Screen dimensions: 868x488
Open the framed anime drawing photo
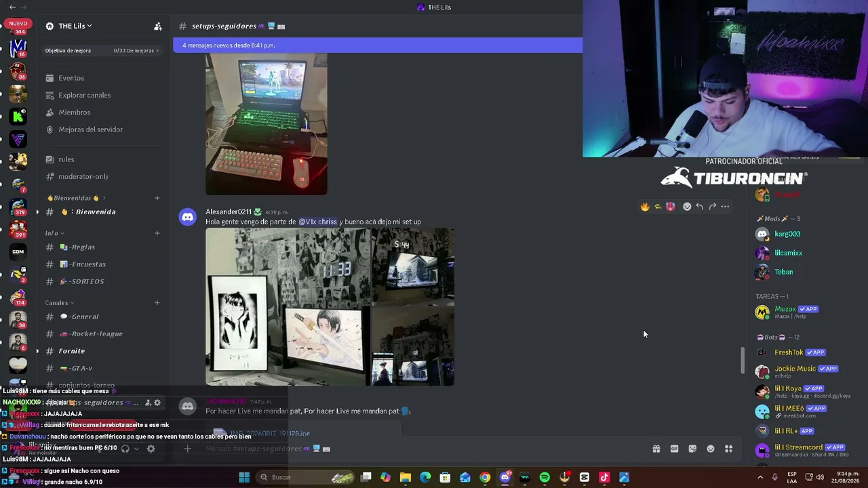(x=288, y=307)
